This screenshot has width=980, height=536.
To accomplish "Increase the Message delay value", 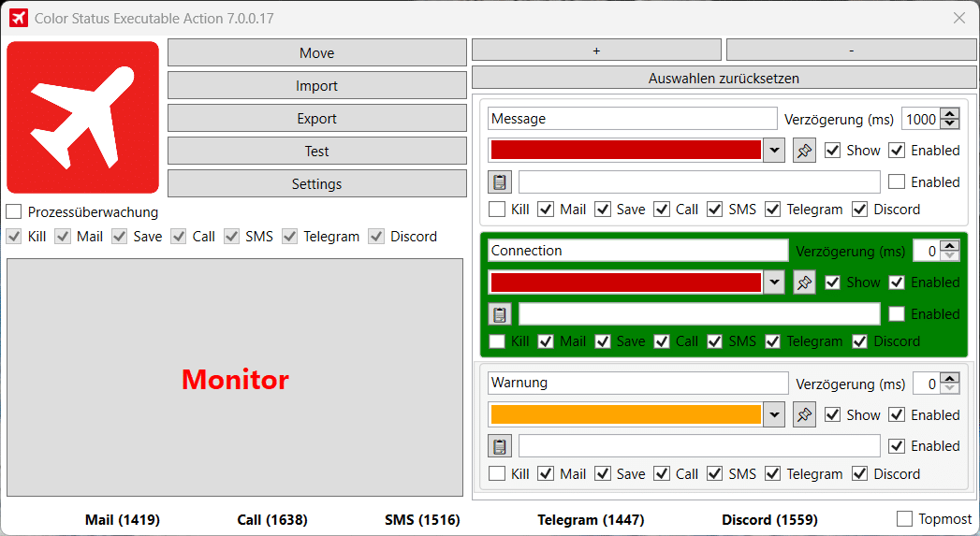I will (x=950, y=114).
